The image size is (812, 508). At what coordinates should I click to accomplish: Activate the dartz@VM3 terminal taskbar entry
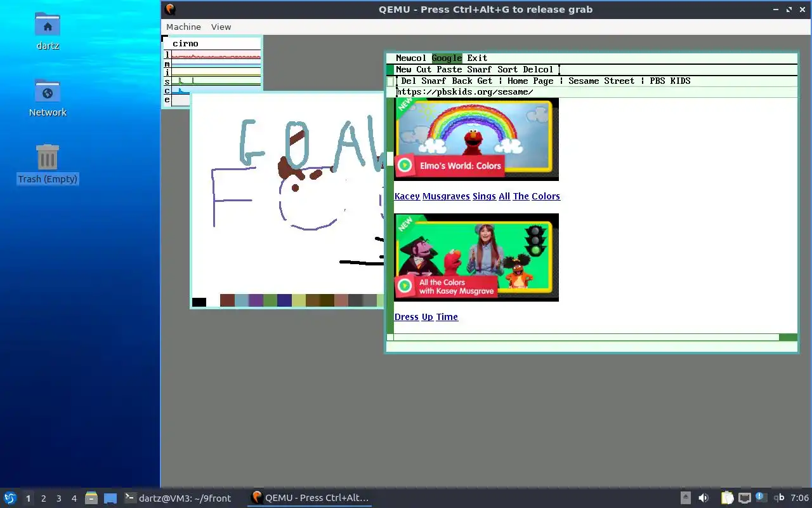pos(177,498)
